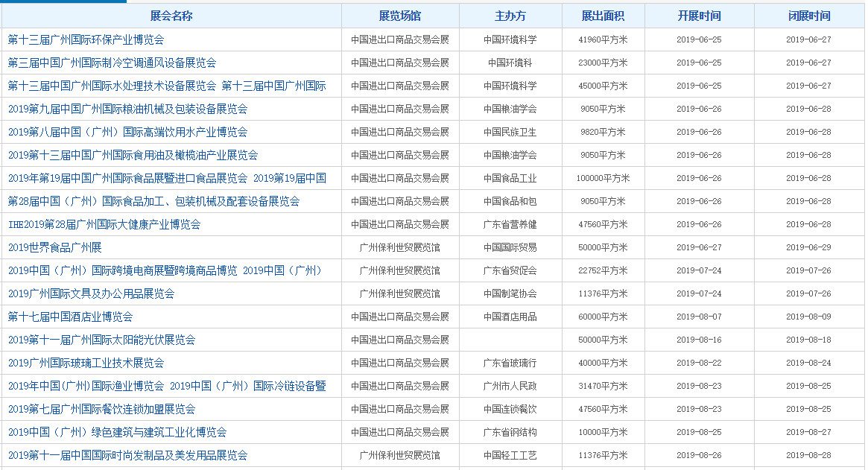Click organizer cell 广东省钢结构
The height and width of the screenshot is (470, 868).
pyautogui.click(x=510, y=432)
